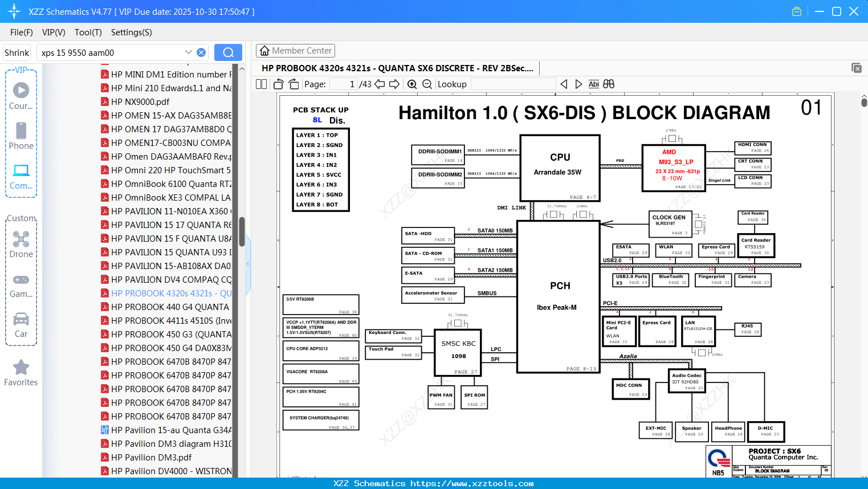The height and width of the screenshot is (489, 868).
Task: Click the document view vertical scrollbar thumb
Action: click(x=864, y=101)
